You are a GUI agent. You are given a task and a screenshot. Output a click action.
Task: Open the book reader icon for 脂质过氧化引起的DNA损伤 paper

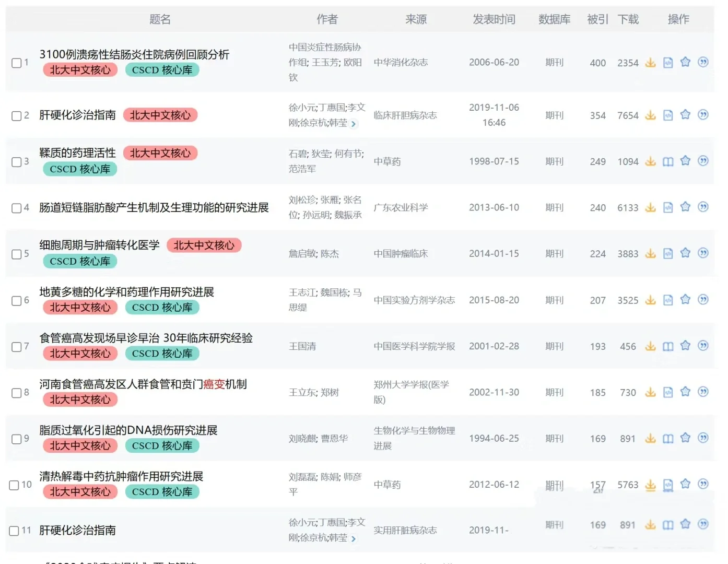[x=668, y=439]
